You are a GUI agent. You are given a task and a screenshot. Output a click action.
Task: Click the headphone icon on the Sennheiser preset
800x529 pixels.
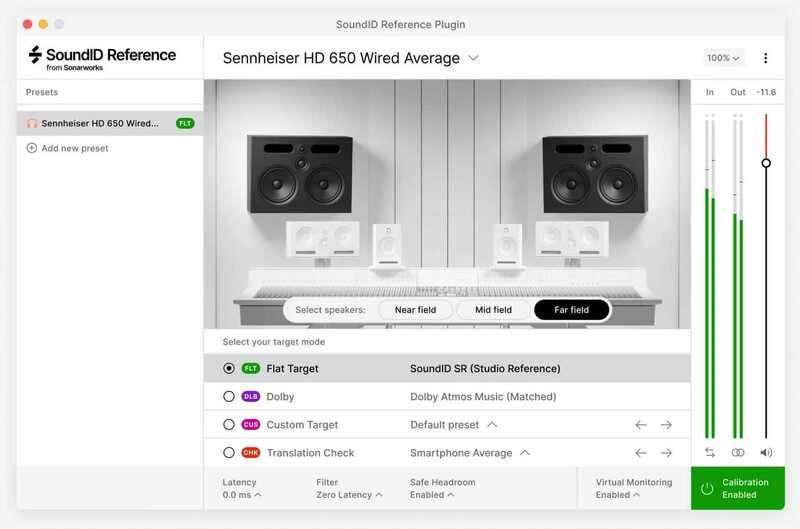point(32,123)
